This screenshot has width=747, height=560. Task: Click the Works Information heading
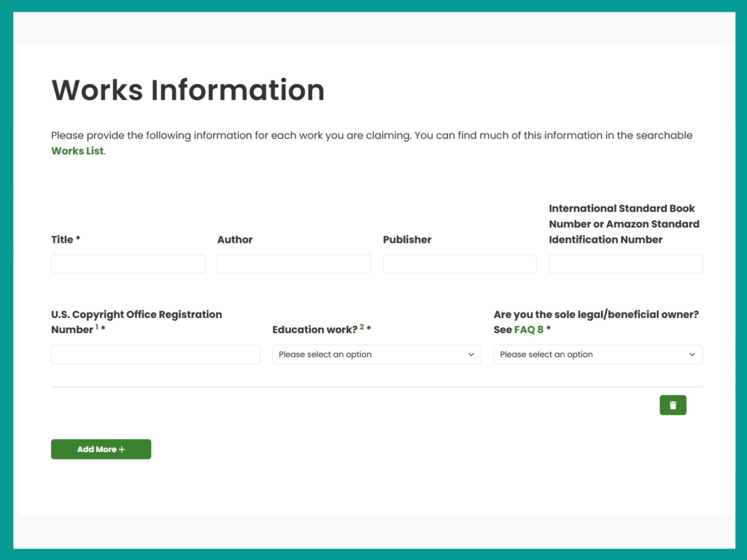(x=187, y=90)
